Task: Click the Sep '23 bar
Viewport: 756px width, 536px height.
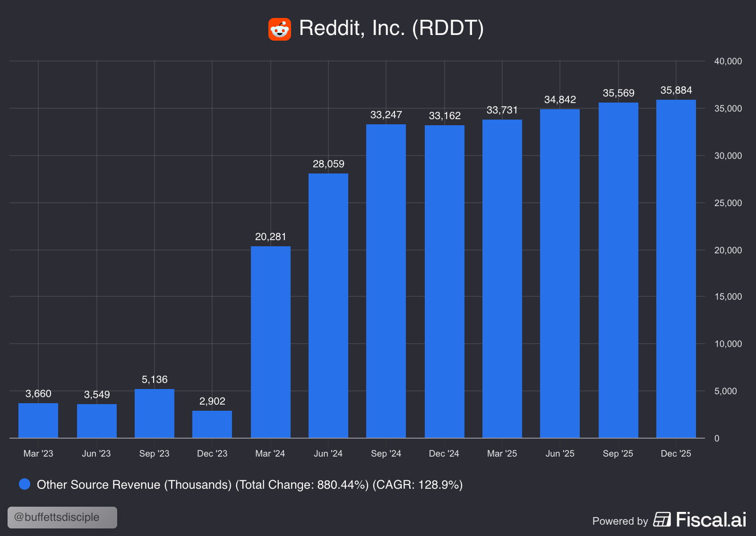Action: 155,414
